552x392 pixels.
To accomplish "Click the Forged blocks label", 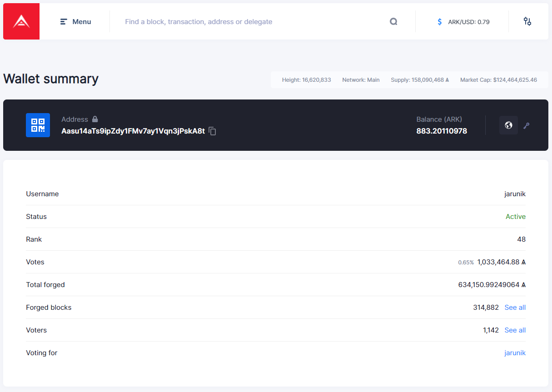I will [x=49, y=308].
